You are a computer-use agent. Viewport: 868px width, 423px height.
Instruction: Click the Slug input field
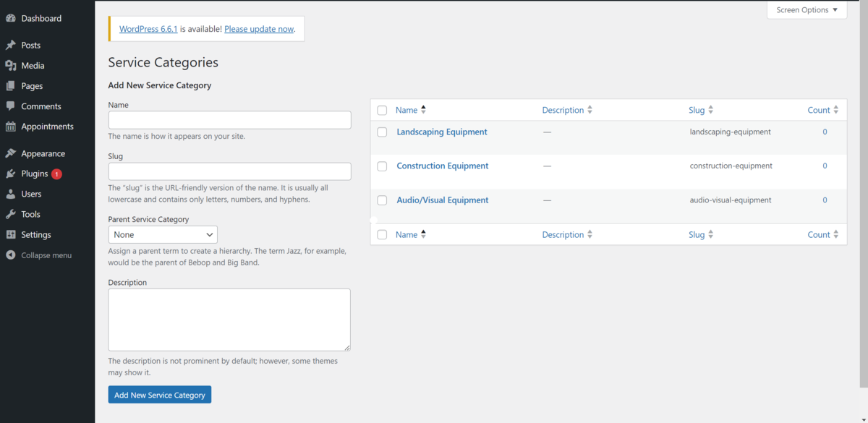[x=229, y=171]
